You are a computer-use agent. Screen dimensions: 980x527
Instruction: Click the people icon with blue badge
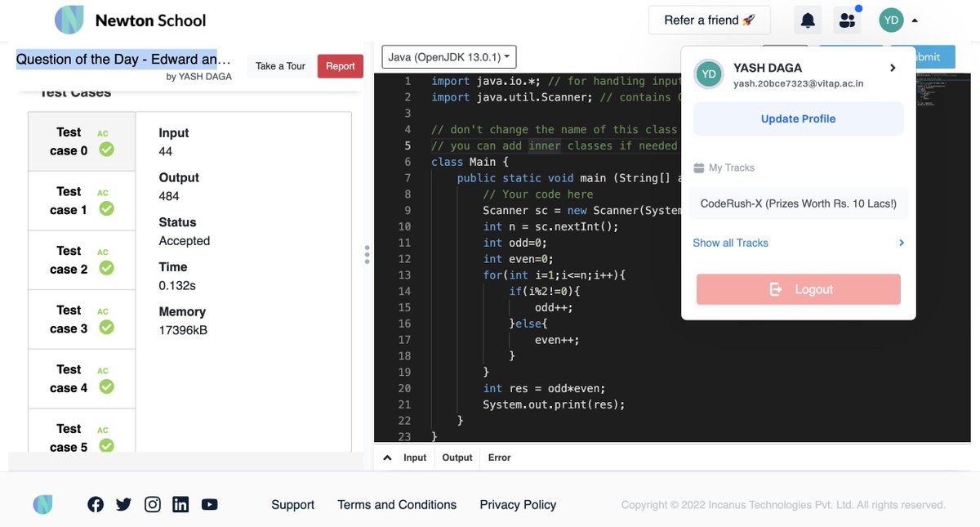point(847,20)
